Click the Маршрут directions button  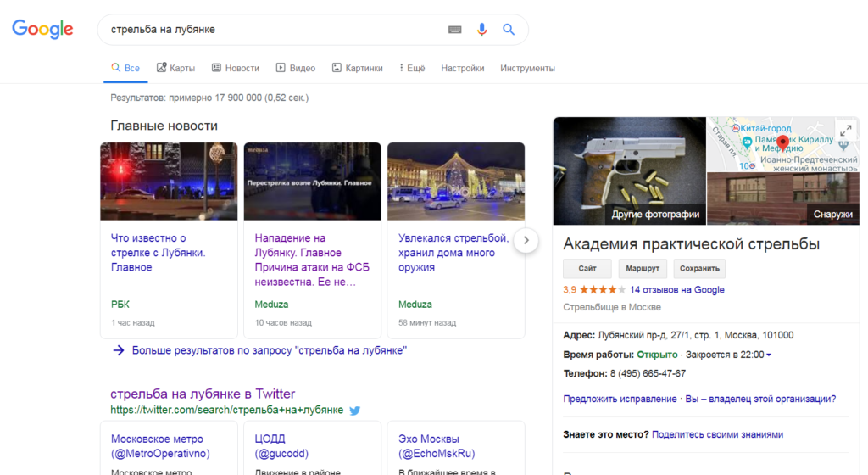click(x=642, y=269)
